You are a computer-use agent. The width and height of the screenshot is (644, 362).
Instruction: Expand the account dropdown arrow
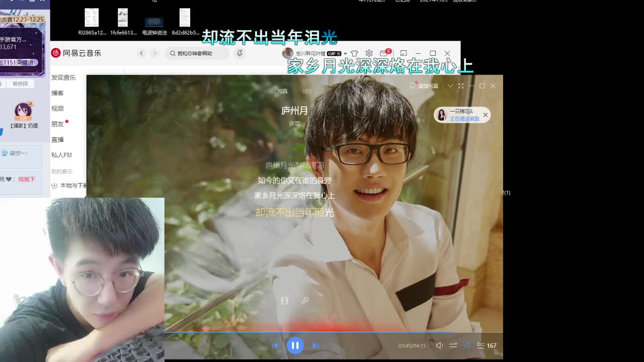pos(345,53)
